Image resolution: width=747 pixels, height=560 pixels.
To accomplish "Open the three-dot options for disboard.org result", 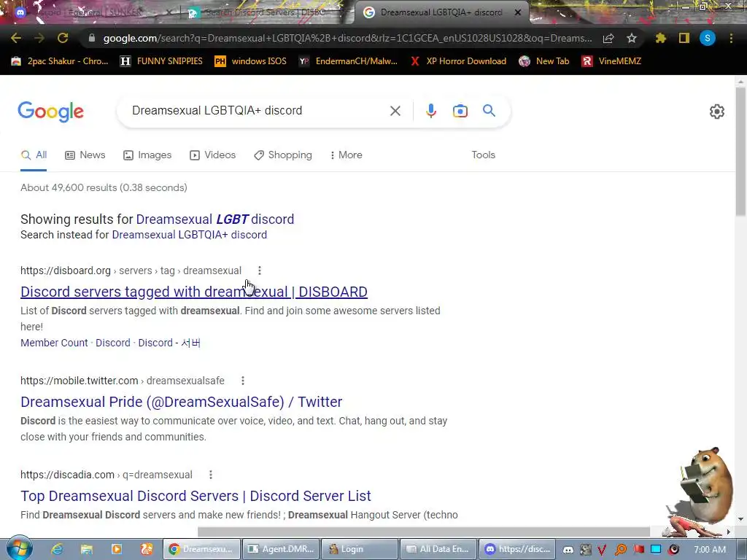I will click(259, 271).
